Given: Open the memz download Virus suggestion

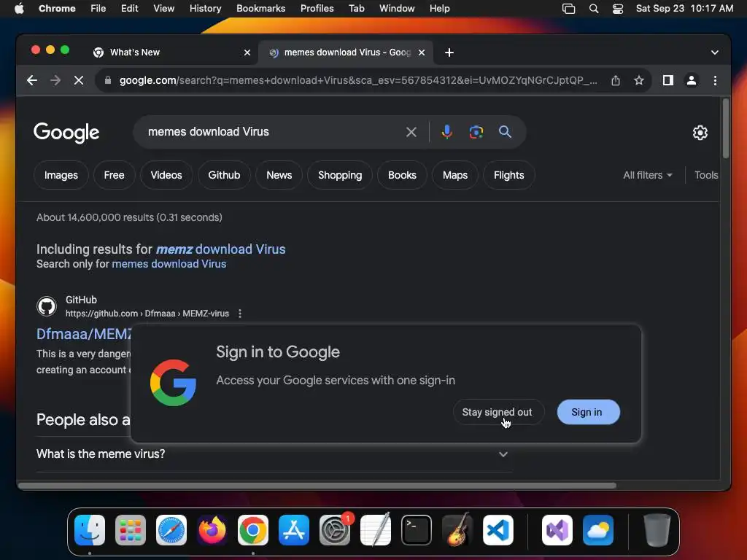Looking at the screenshot, I should pos(220,249).
